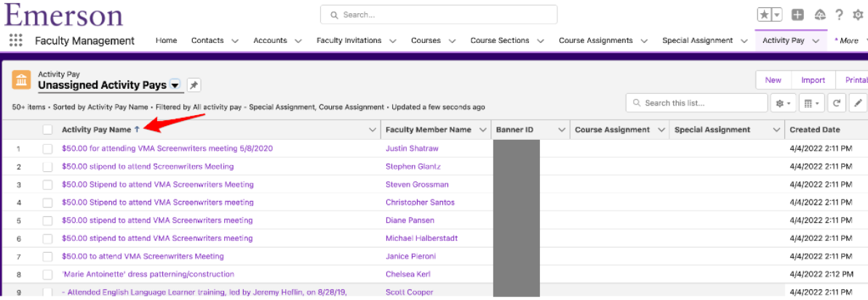This screenshot has width=868, height=300.
Task: Click in the global Search box
Action: pos(439,15)
